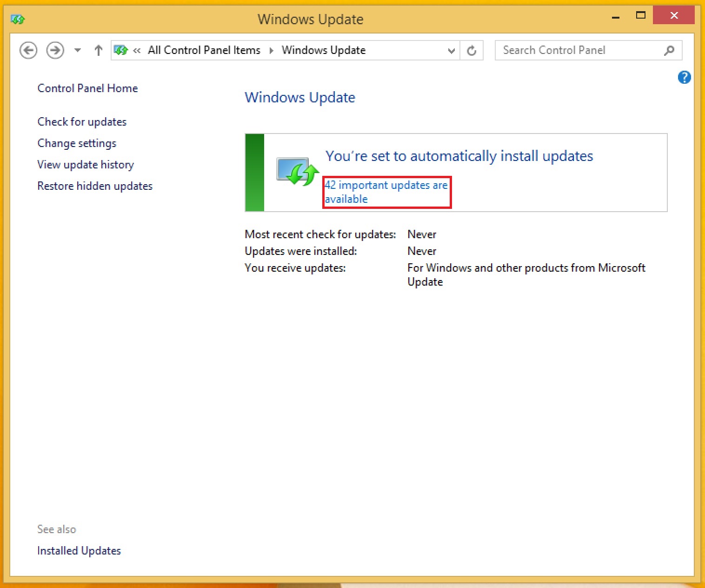View update history
The image size is (705, 588).
point(86,165)
